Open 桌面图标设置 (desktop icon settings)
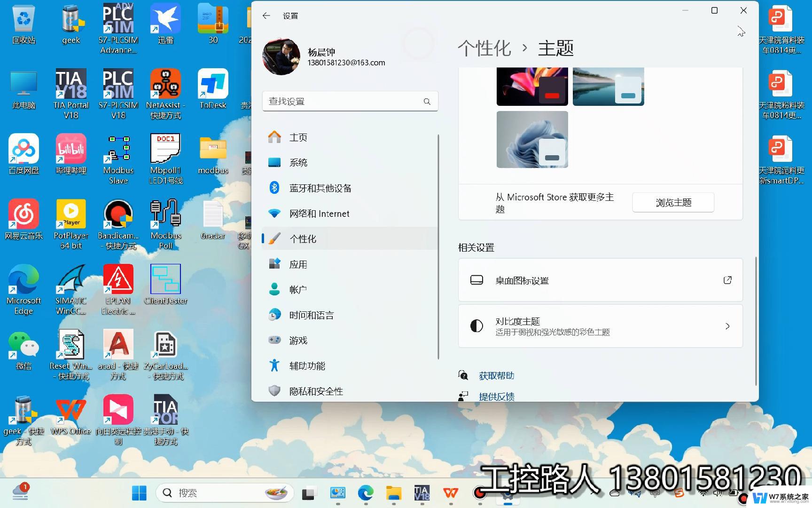Image resolution: width=812 pixels, height=508 pixels. pos(601,280)
